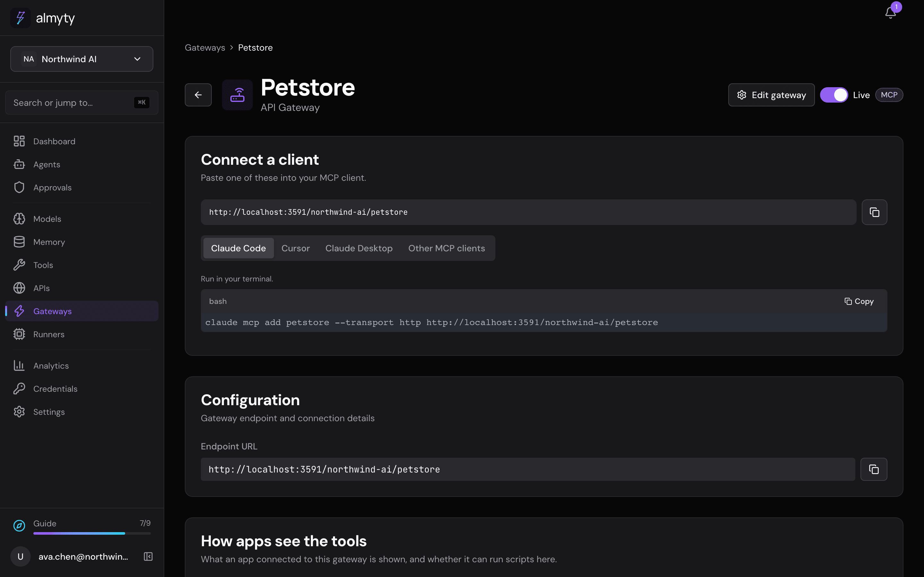Toggle the Live gateway switch

tap(834, 95)
